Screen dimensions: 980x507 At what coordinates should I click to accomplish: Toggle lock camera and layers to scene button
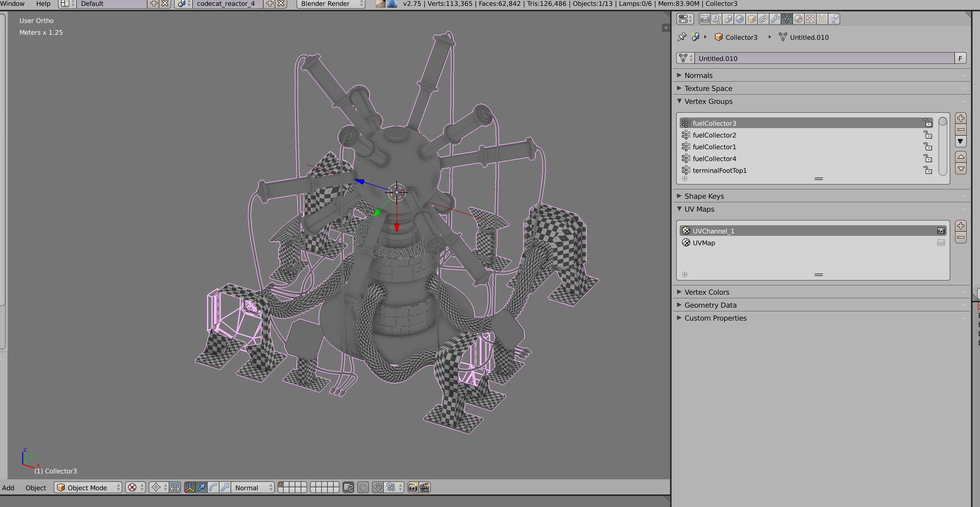[x=348, y=487]
